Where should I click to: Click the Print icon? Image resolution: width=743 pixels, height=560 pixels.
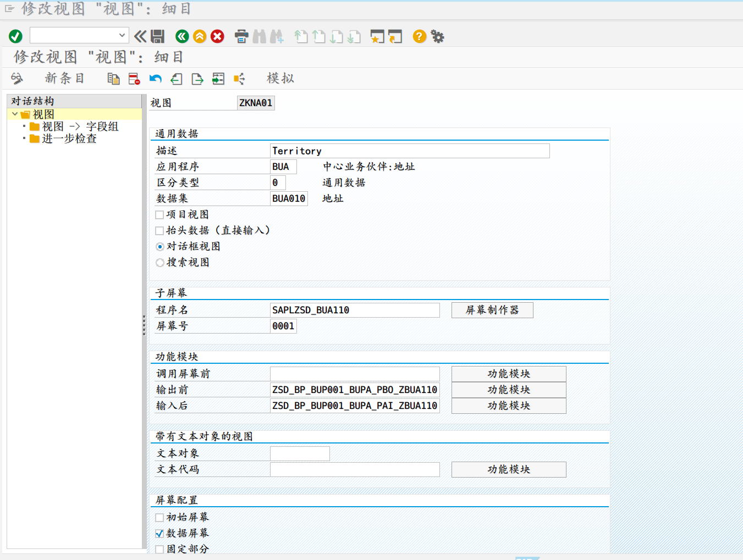pyautogui.click(x=241, y=36)
